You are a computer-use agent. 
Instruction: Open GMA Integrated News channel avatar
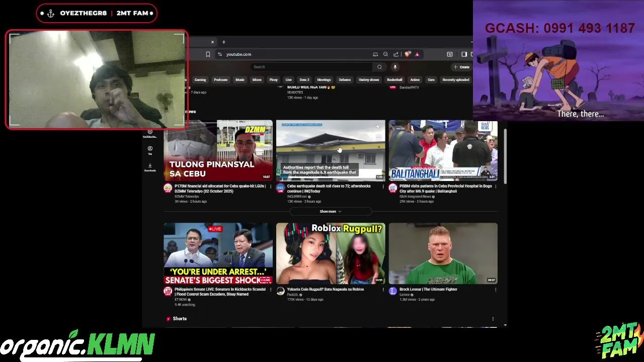(x=393, y=188)
